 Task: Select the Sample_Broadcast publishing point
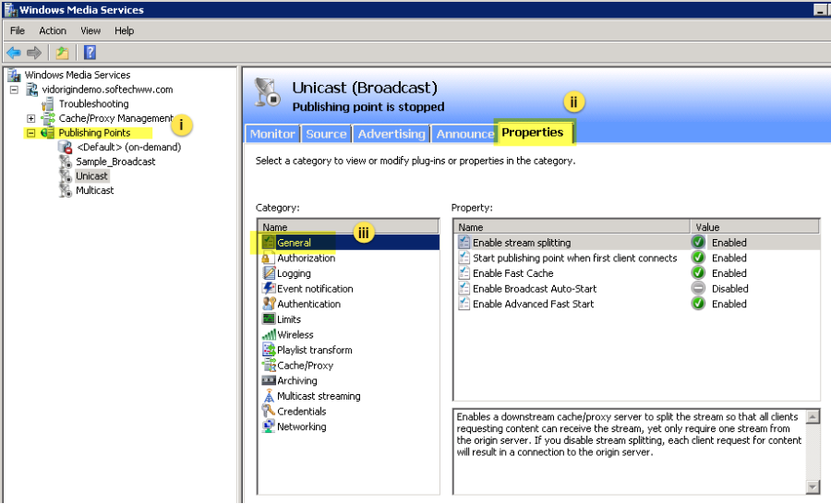(115, 162)
